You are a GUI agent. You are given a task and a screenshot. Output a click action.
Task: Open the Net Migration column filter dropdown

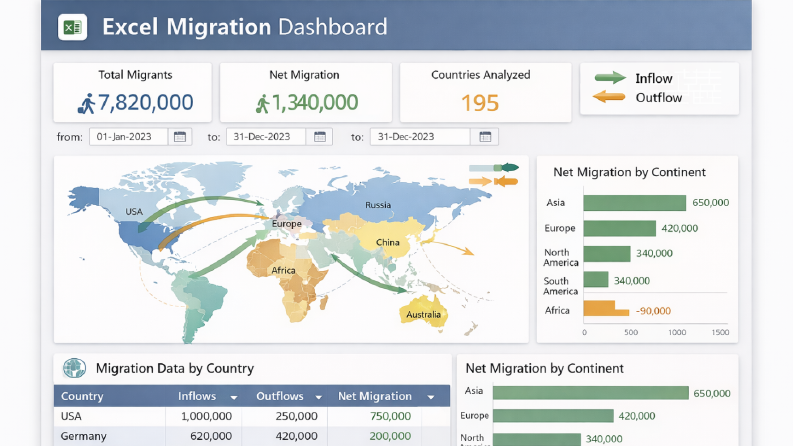(431, 397)
